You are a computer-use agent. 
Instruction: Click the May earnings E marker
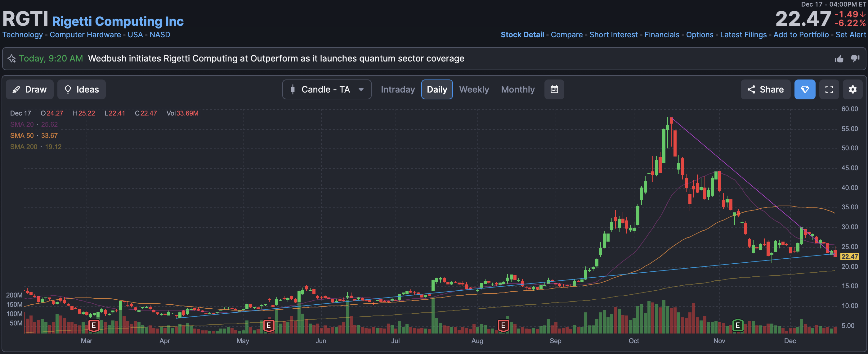pyautogui.click(x=269, y=325)
